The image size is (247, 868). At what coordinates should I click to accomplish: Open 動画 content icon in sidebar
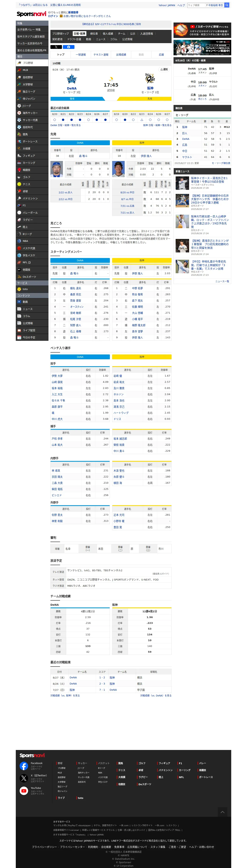pos(19,302)
